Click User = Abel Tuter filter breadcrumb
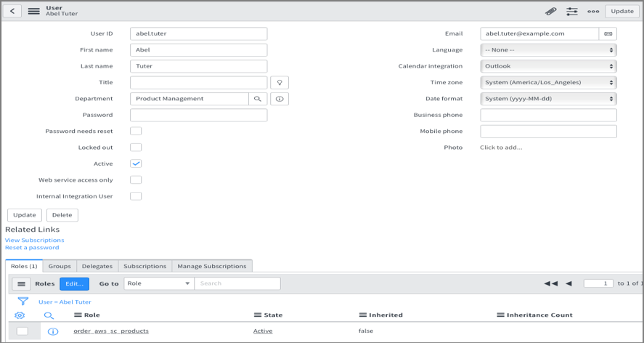644x343 pixels. (x=65, y=302)
